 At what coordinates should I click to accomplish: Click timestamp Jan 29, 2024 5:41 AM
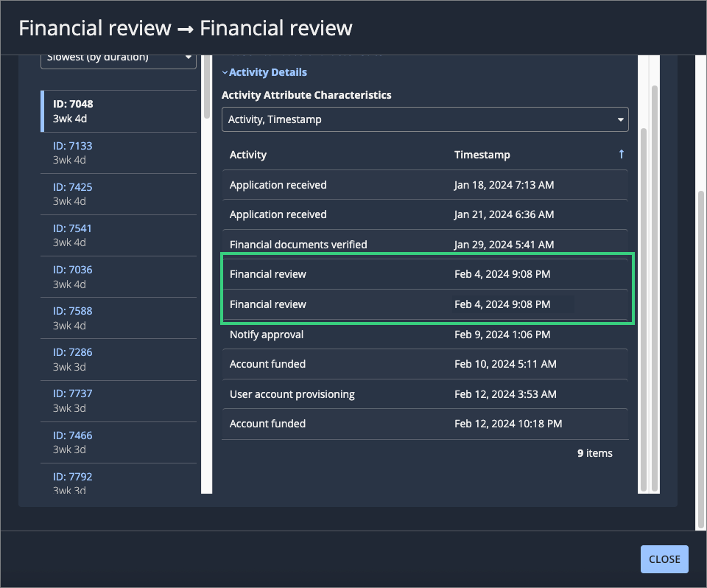[x=504, y=245]
